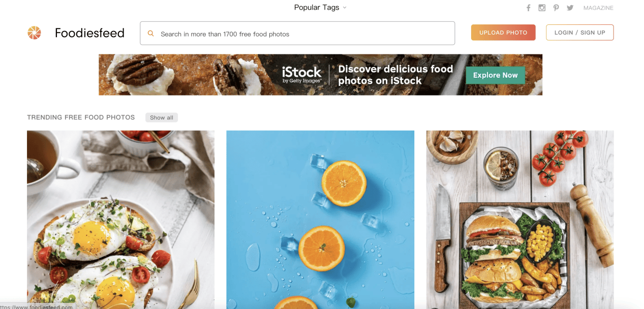
Task: Click the Show all button
Action: tap(162, 117)
